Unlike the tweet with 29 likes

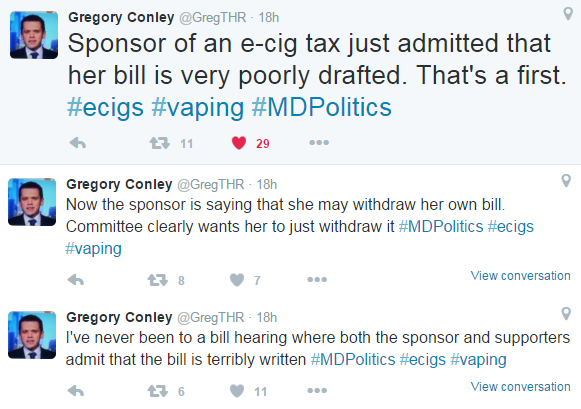(x=239, y=143)
